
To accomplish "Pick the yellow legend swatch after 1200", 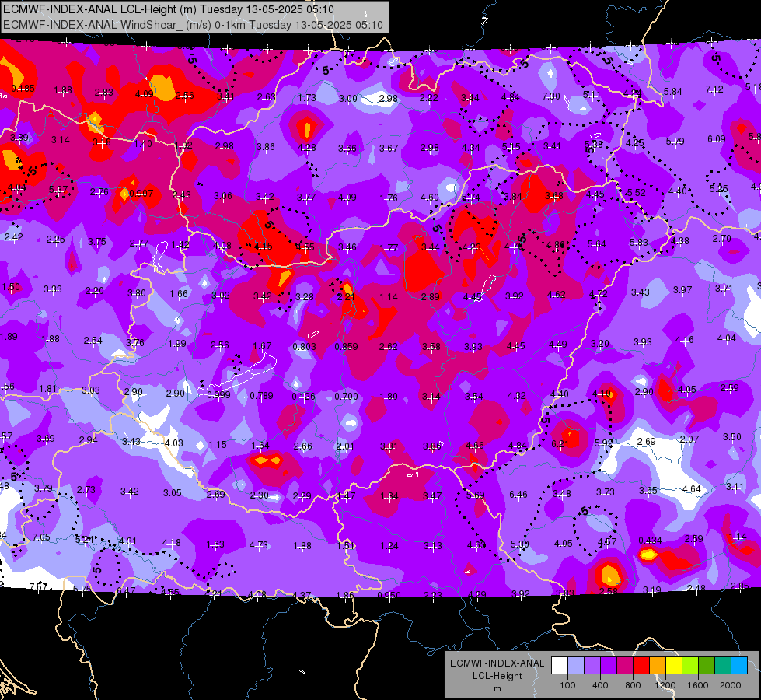I will [674, 666].
